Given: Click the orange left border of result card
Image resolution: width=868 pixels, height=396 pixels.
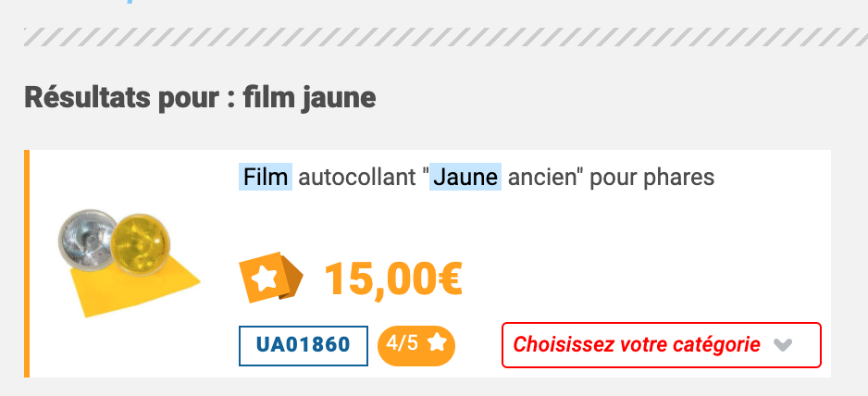Looking at the screenshot, I should [x=27, y=264].
